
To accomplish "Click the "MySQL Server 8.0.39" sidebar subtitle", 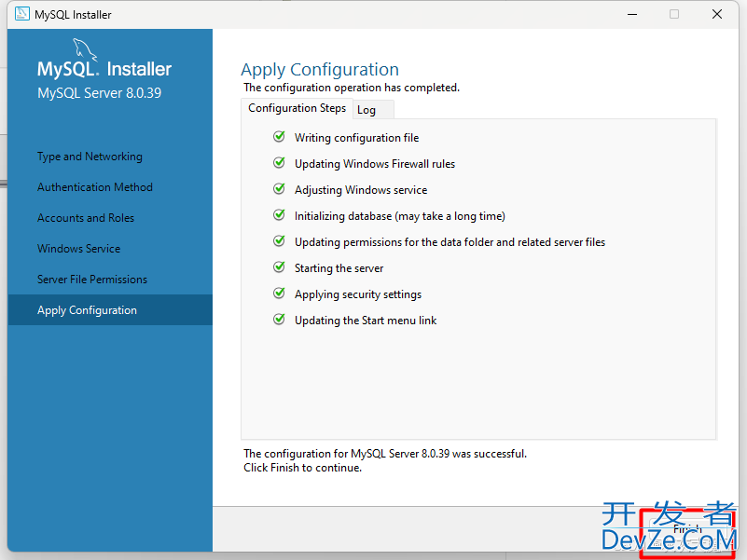I will pyautogui.click(x=99, y=93).
